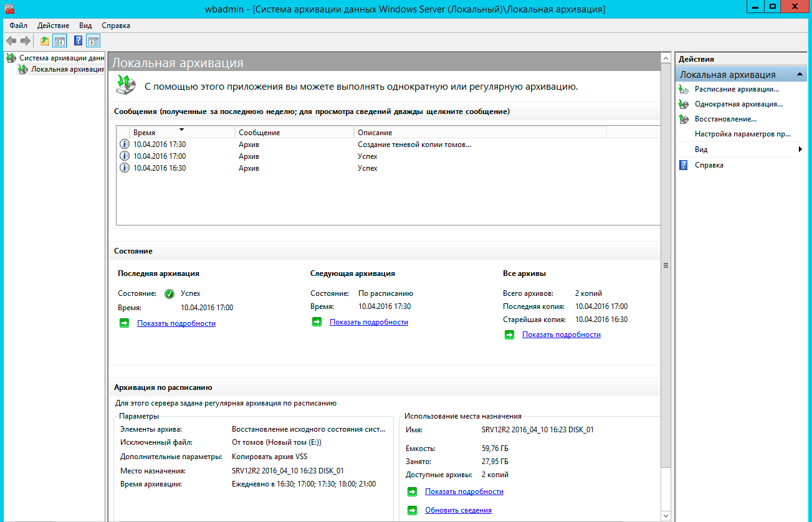The image size is (812, 522).
Task: Sort messages by the Время column header
Action: 145,133
